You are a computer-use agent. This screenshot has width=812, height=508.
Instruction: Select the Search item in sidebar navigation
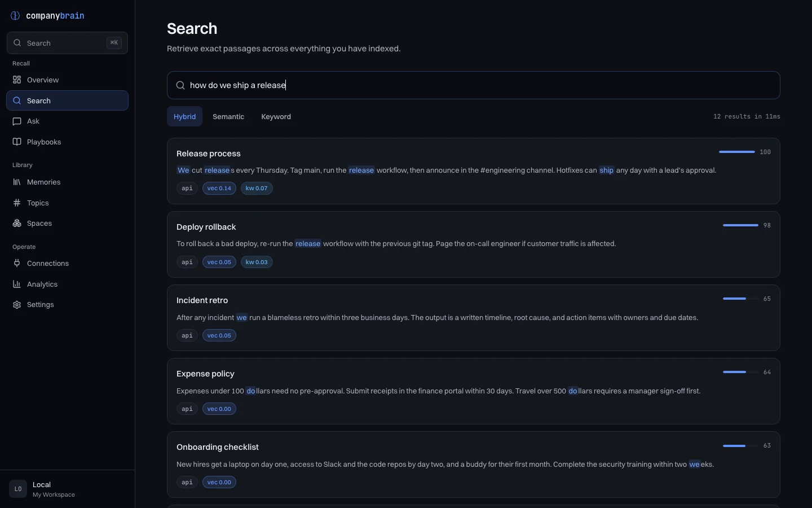click(x=67, y=100)
